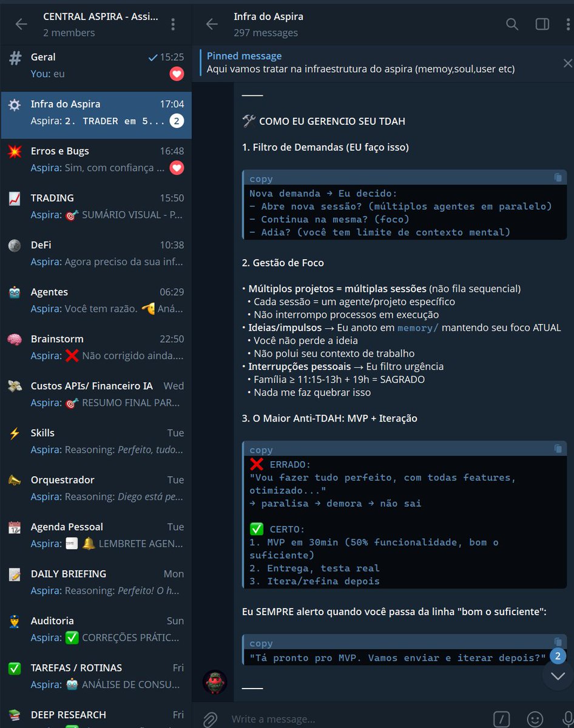Open the emoji picker

click(x=535, y=720)
